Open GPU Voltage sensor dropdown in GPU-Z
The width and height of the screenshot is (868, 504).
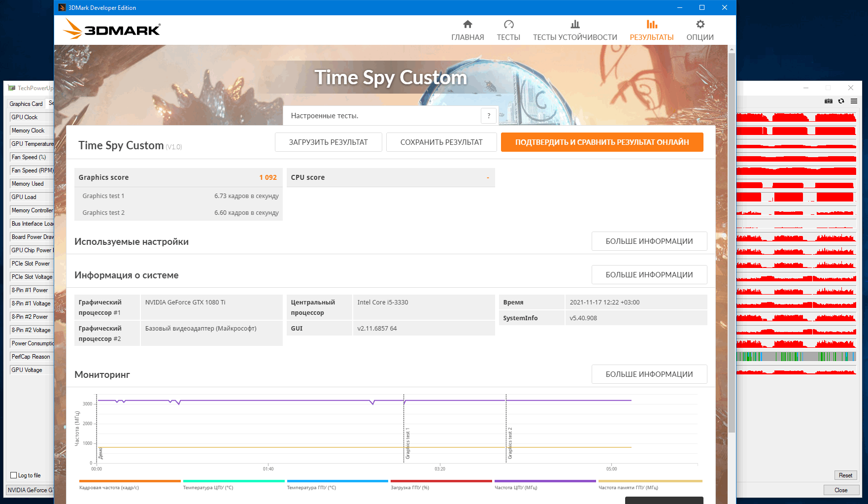pyautogui.click(x=32, y=370)
